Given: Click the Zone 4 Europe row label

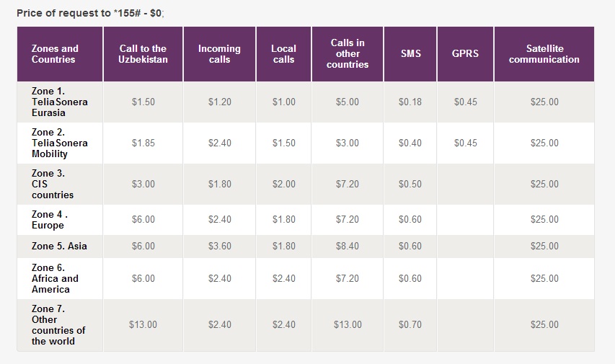Looking at the screenshot, I should 49,220.
